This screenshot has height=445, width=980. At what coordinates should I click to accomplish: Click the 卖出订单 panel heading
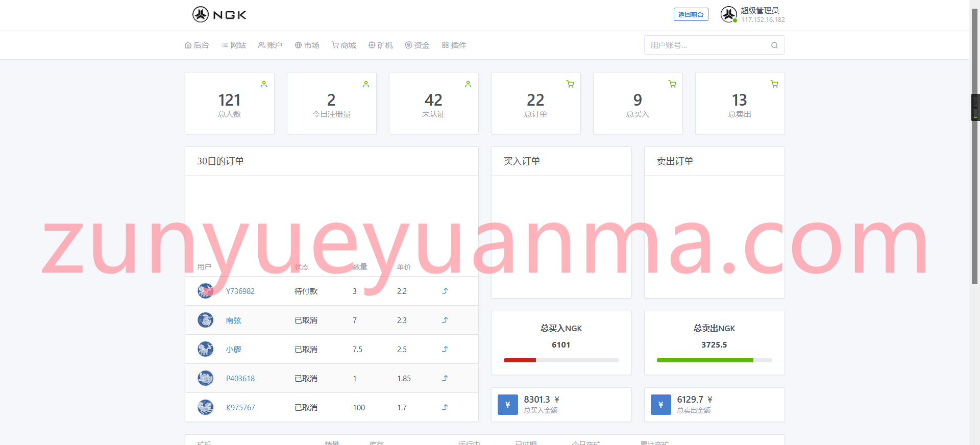pyautogui.click(x=675, y=161)
